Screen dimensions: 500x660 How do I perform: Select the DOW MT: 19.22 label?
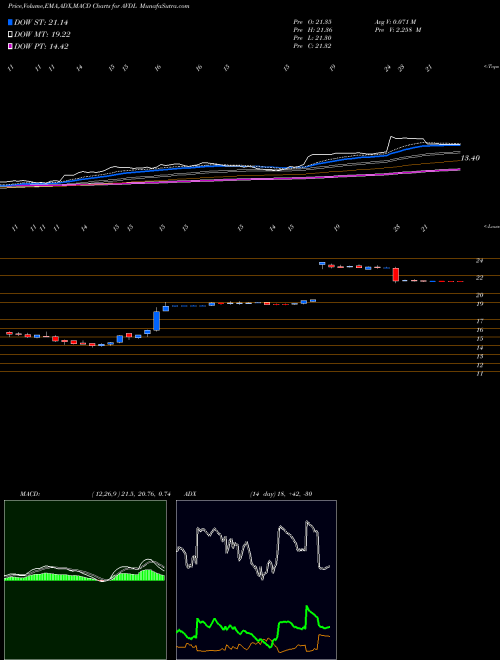click(x=42, y=35)
